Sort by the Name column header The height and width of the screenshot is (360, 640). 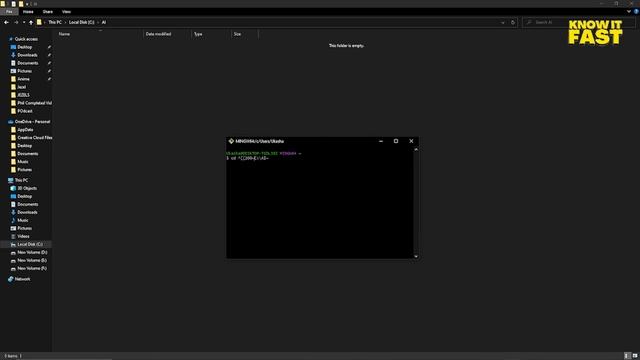click(x=64, y=34)
